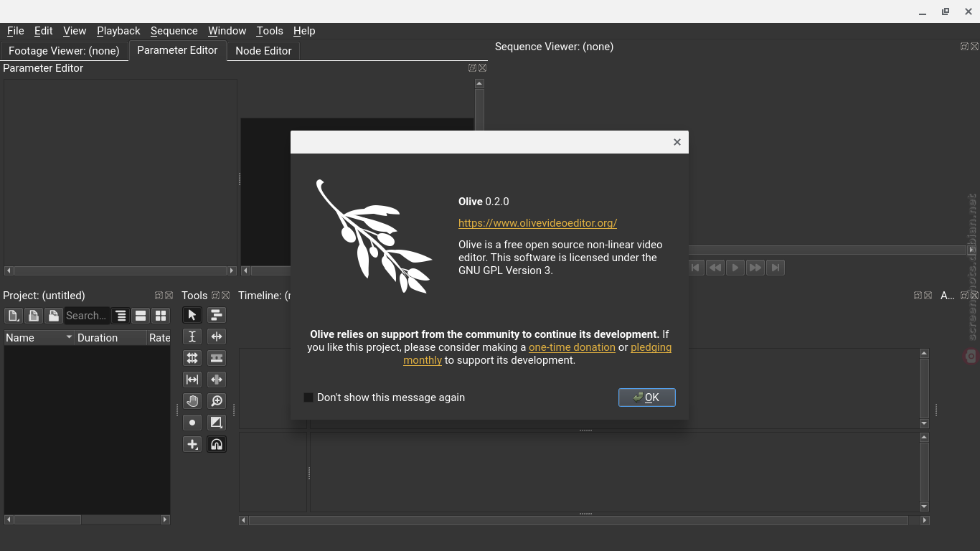
Task: Float the Parameter Editor panel
Action: [472, 68]
